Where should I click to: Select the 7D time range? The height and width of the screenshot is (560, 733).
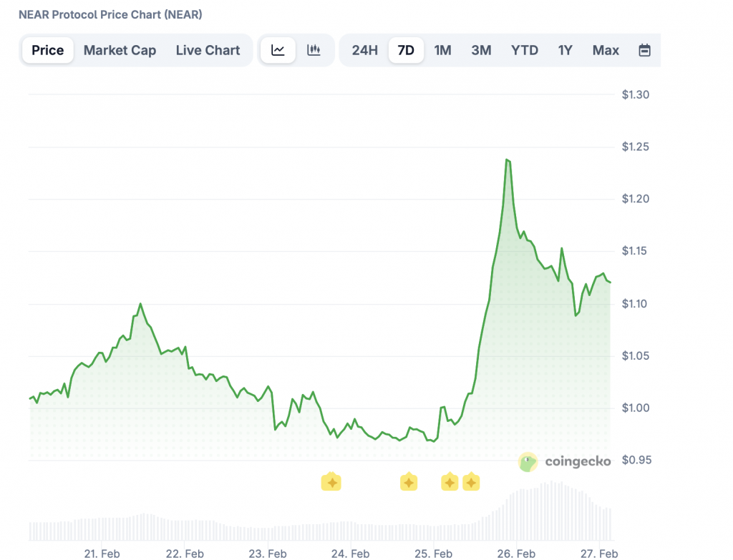click(406, 50)
